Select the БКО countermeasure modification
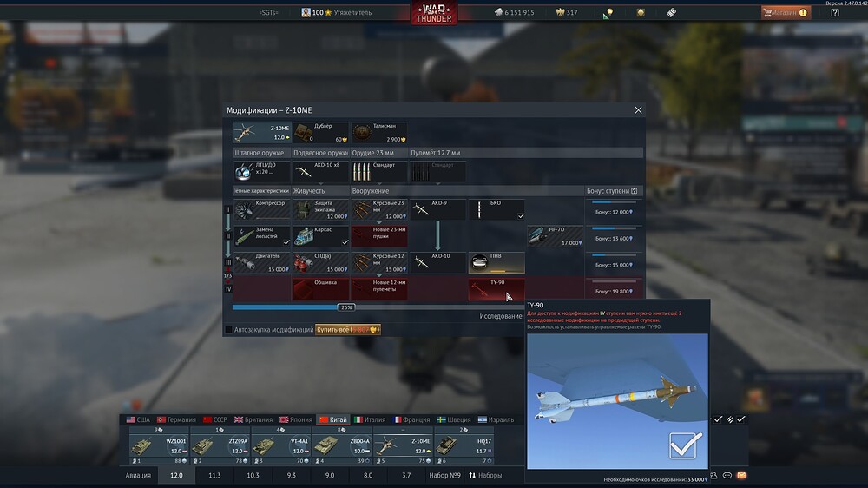 tap(496, 210)
